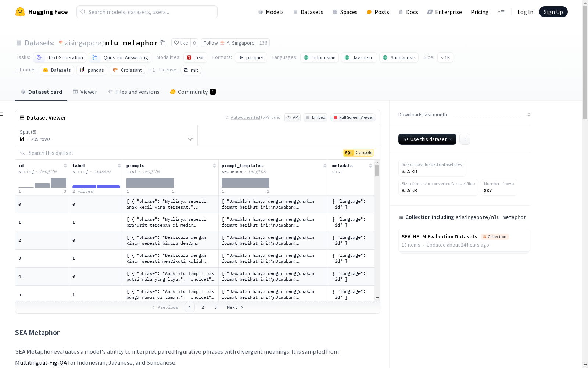Click the id lengths histogram tallest bar
Image resolution: width=588 pixels, height=368 pixels.
click(x=58, y=183)
